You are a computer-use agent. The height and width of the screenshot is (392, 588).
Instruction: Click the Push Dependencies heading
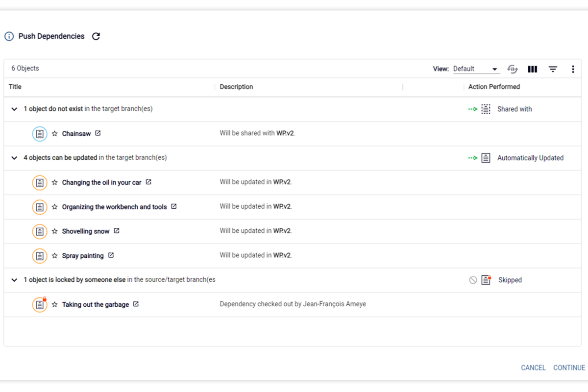point(51,36)
